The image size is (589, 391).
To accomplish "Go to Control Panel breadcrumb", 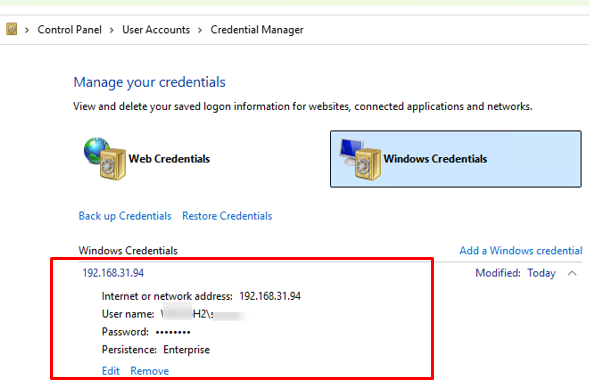I will point(69,30).
